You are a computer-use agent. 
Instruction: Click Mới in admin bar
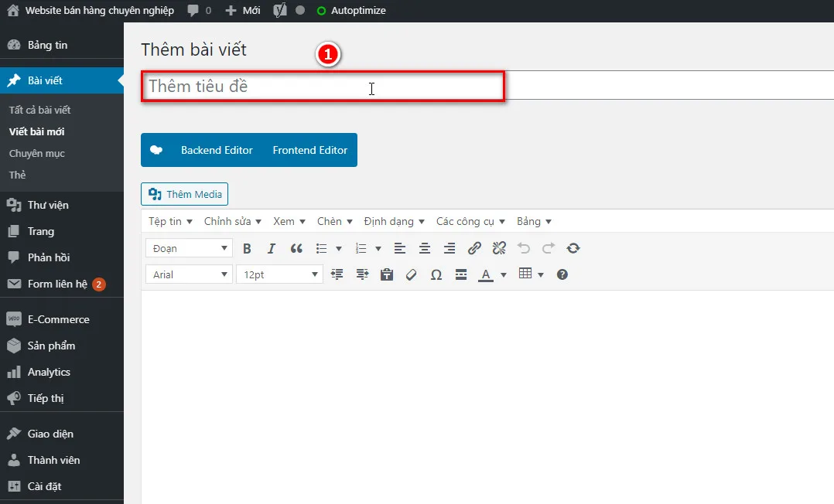243,10
